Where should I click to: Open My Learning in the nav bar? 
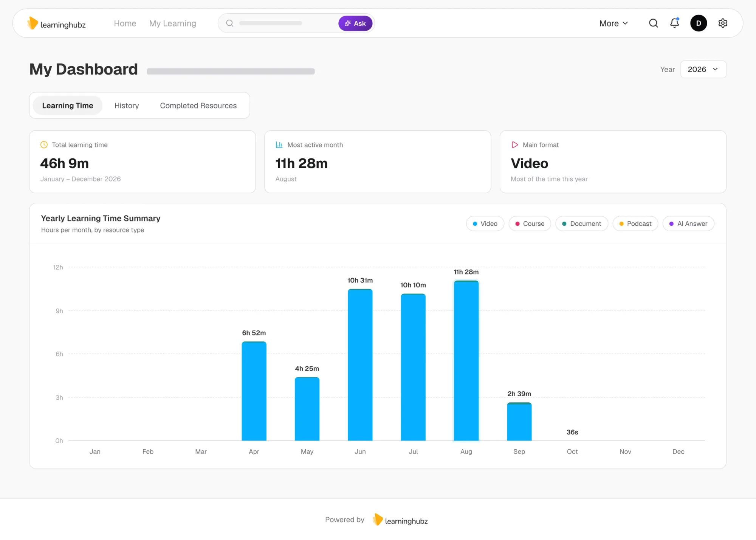click(x=173, y=23)
